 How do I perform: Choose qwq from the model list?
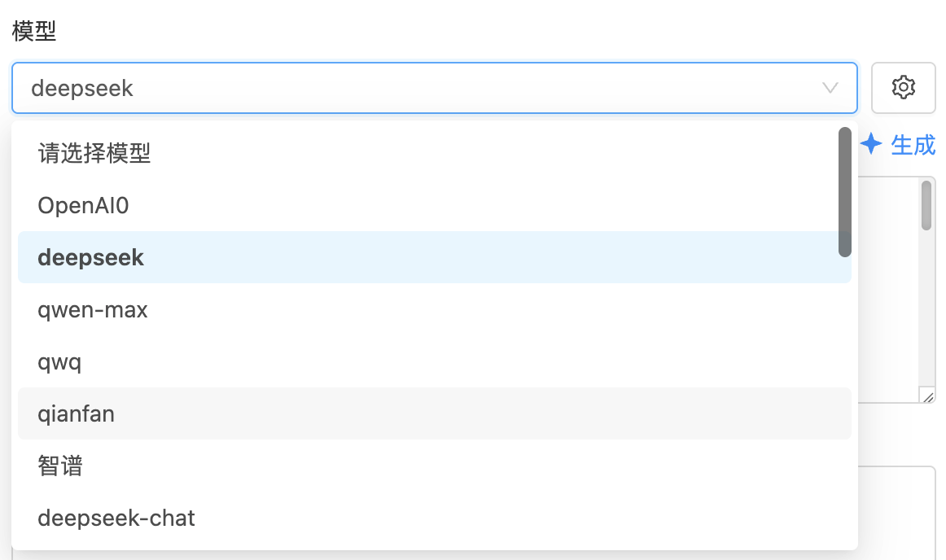60,361
